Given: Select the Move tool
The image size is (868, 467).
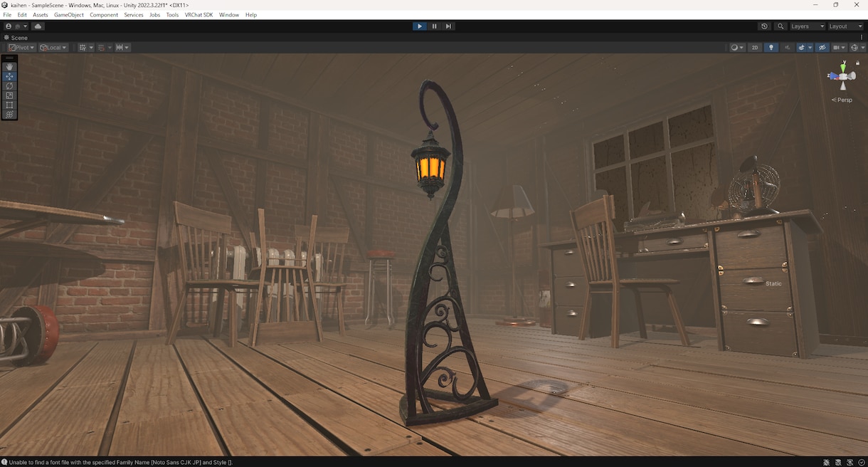Looking at the screenshot, I should click(9, 76).
